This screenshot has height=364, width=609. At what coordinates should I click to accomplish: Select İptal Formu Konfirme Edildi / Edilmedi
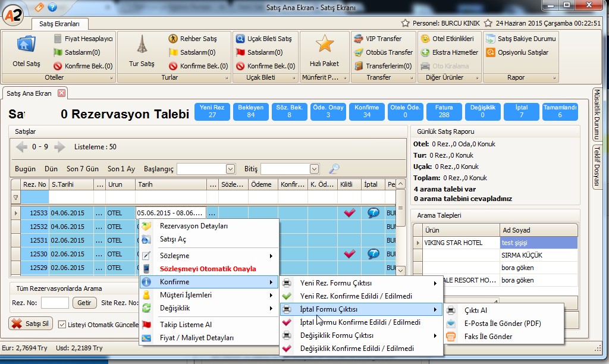click(361, 322)
